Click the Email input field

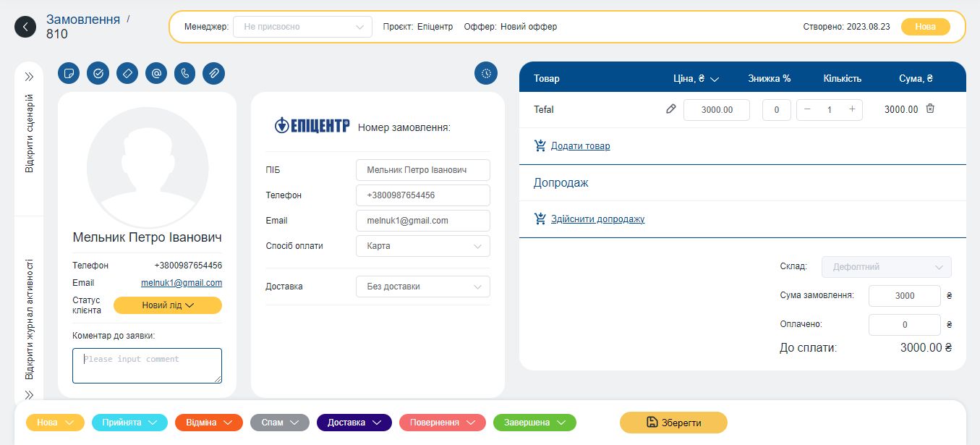(423, 221)
